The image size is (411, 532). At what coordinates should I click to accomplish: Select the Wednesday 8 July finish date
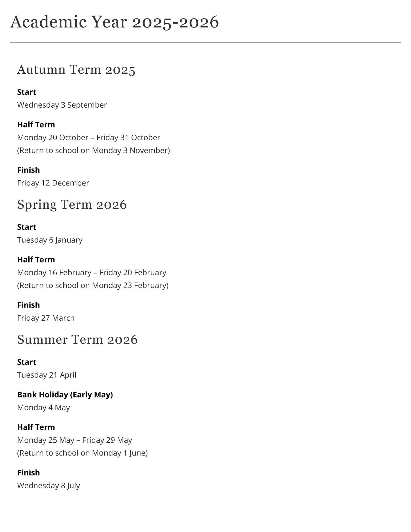(49, 486)
